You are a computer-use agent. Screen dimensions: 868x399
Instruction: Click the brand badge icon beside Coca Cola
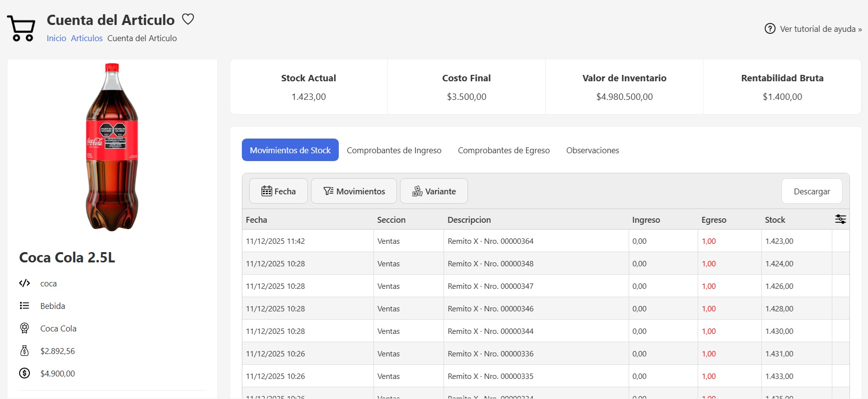click(x=24, y=329)
